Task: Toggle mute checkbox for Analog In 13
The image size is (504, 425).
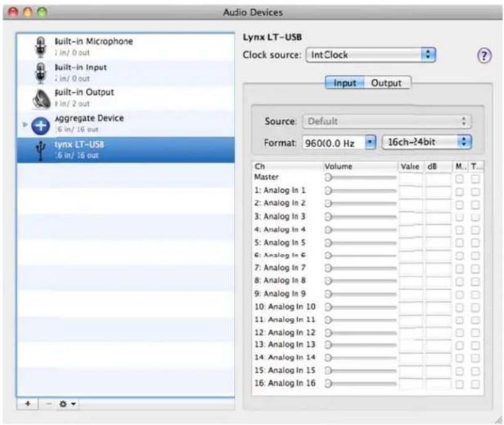Action: (460, 346)
